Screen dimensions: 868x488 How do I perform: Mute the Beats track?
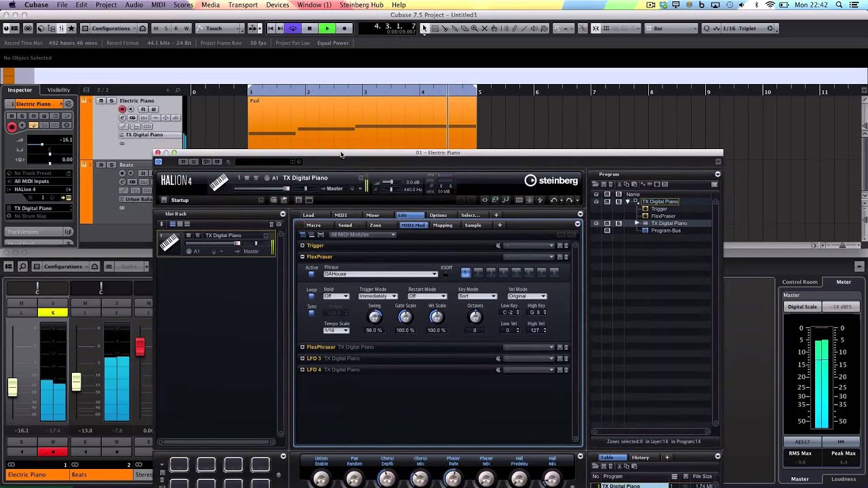click(x=100, y=165)
